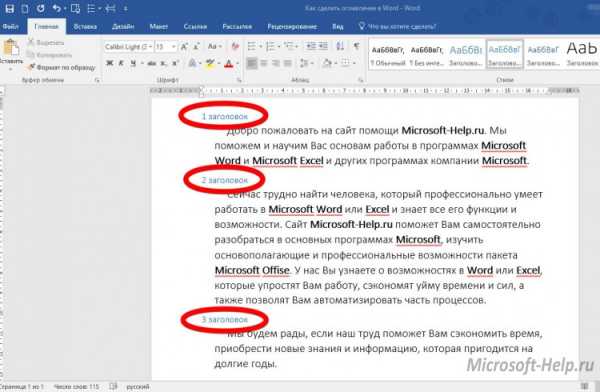
Task: Apply the yellow text highlight color
Action: tap(210, 63)
